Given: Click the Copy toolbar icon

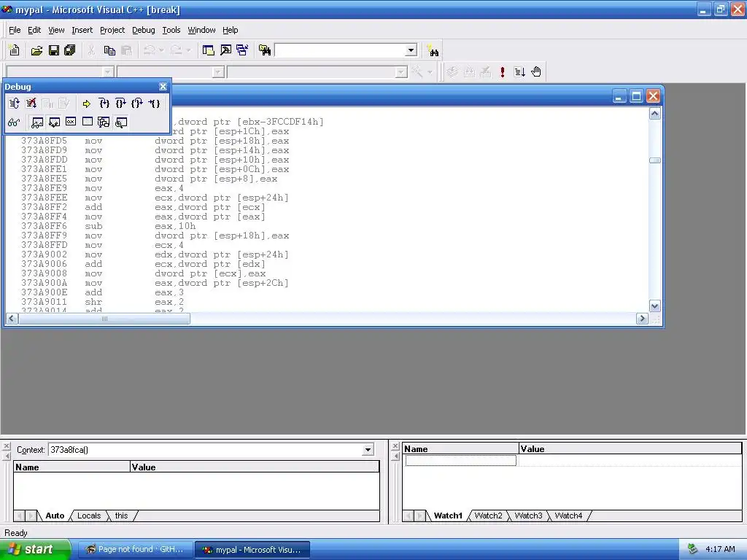Looking at the screenshot, I should 109,50.
